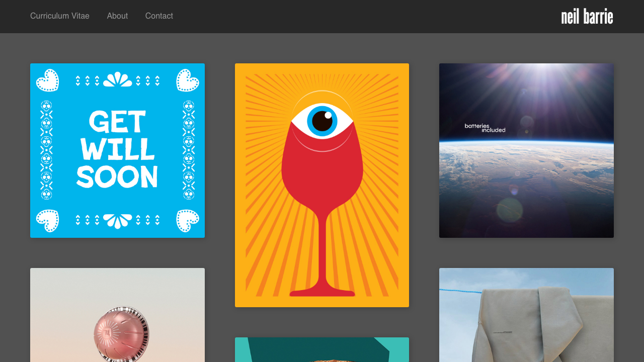Select the pink coffee capsule project
Screen dimensions: 644x362
point(117,315)
